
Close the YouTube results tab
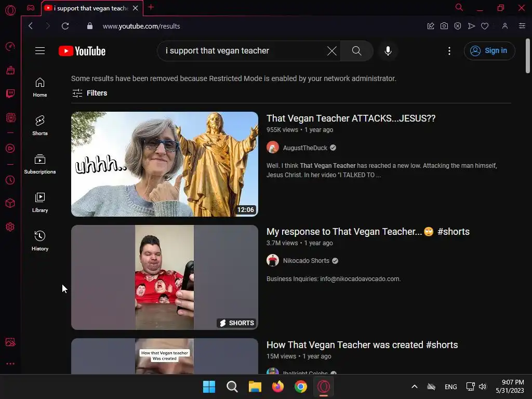pyautogui.click(x=136, y=8)
